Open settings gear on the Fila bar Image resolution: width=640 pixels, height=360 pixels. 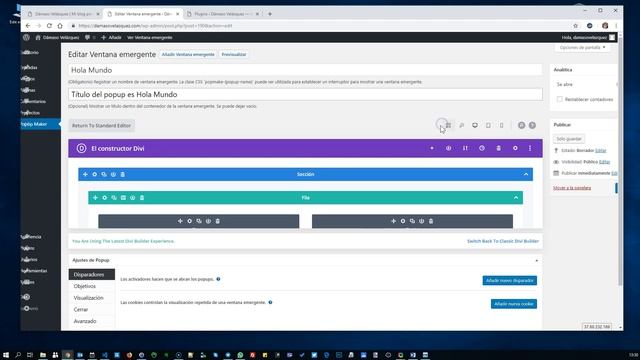(104, 198)
